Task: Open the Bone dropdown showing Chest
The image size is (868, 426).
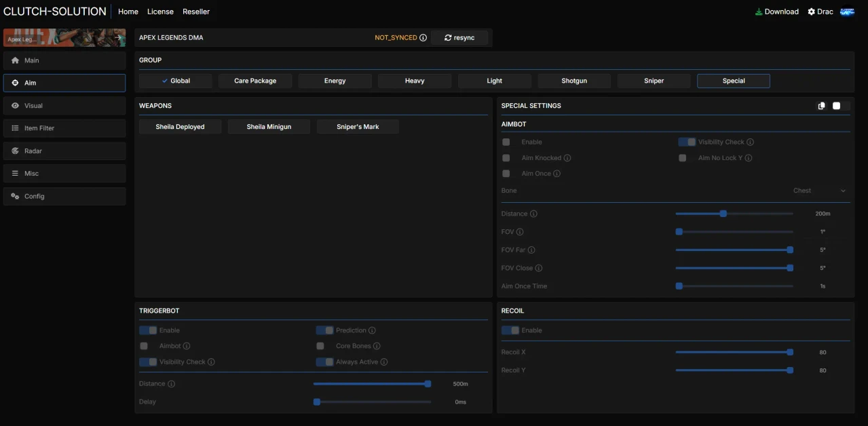Action: click(x=819, y=191)
